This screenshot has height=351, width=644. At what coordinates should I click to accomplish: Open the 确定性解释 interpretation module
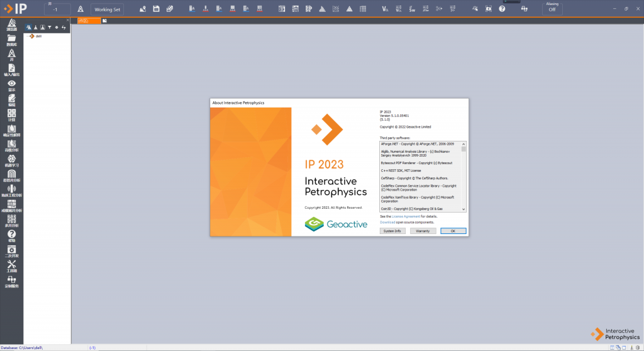(x=11, y=130)
